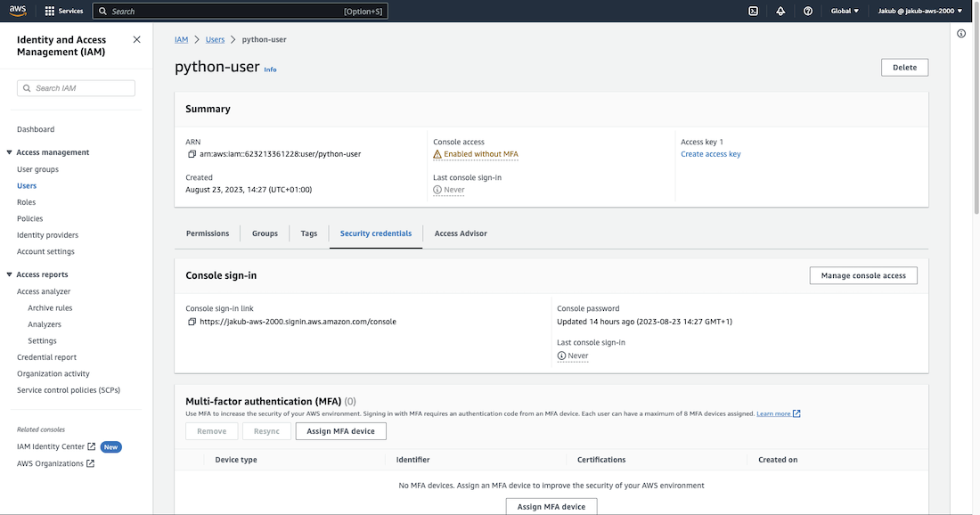Viewport: 980px width, 515px height.
Task: Click the Create access key link
Action: click(710, 154)
